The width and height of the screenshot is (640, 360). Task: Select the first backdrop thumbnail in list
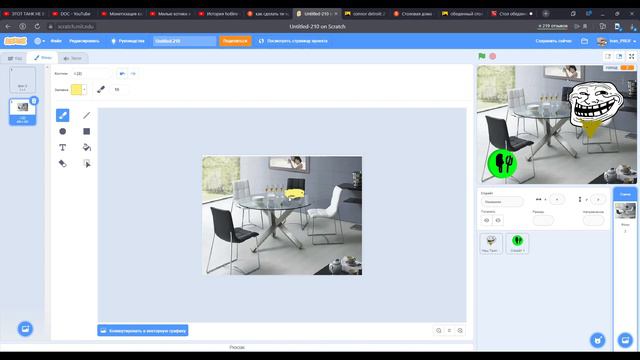[22, 80]
